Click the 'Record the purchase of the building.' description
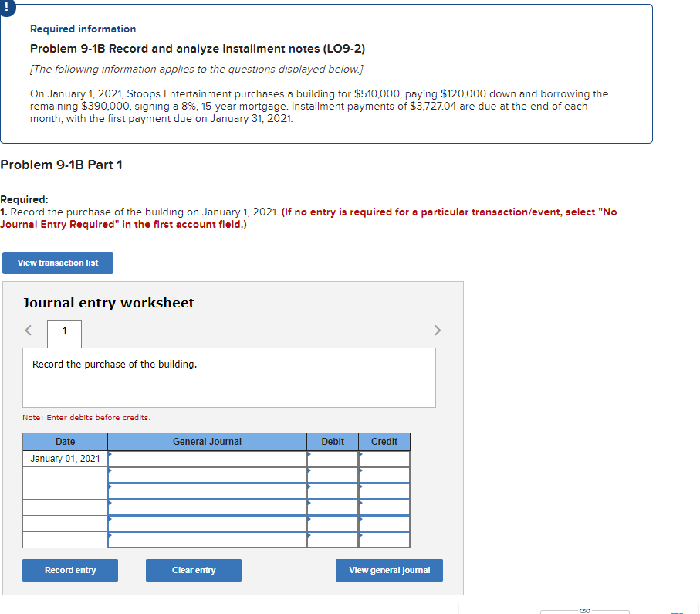 [115, 365]
